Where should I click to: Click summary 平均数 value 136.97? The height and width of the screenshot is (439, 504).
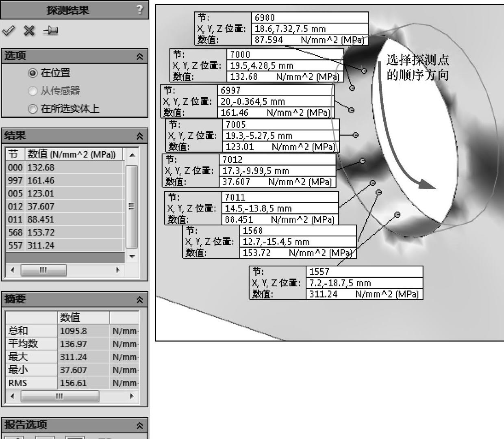(x=83, y=344)
